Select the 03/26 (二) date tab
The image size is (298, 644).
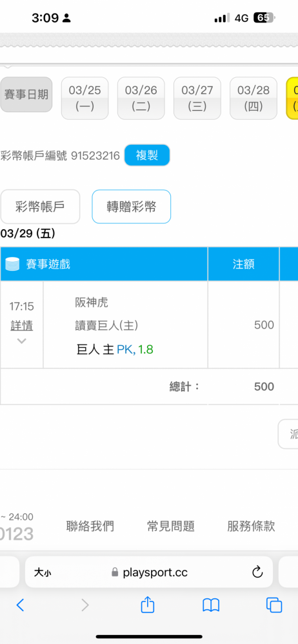(x=141, y=98)
